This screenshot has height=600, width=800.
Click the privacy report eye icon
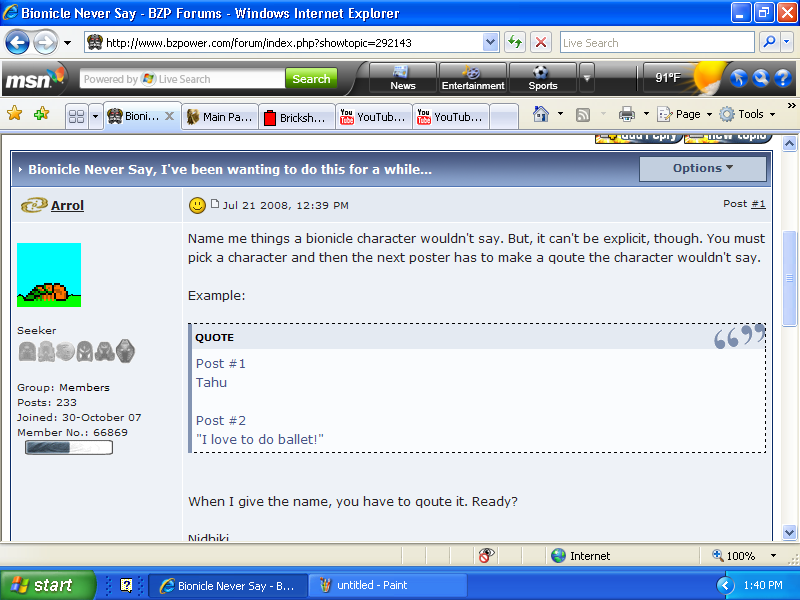(486, 555)
